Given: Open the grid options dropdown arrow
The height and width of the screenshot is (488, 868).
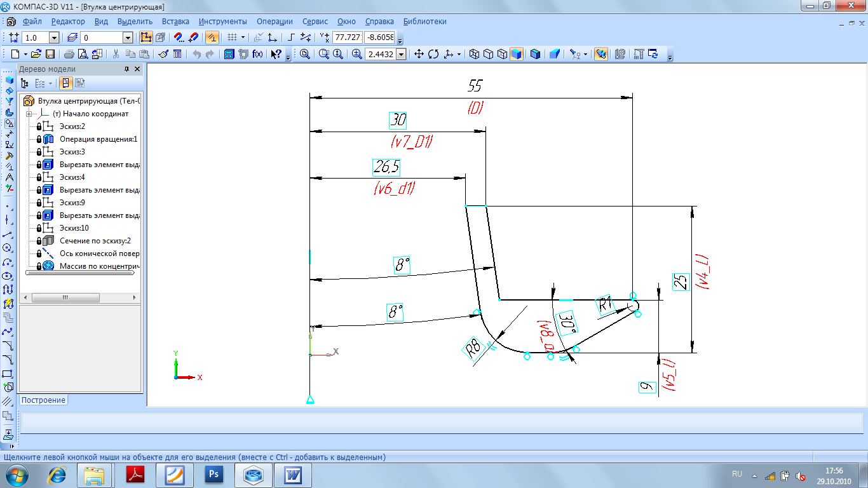Looking at the screenshot, I should coord(243,37).
